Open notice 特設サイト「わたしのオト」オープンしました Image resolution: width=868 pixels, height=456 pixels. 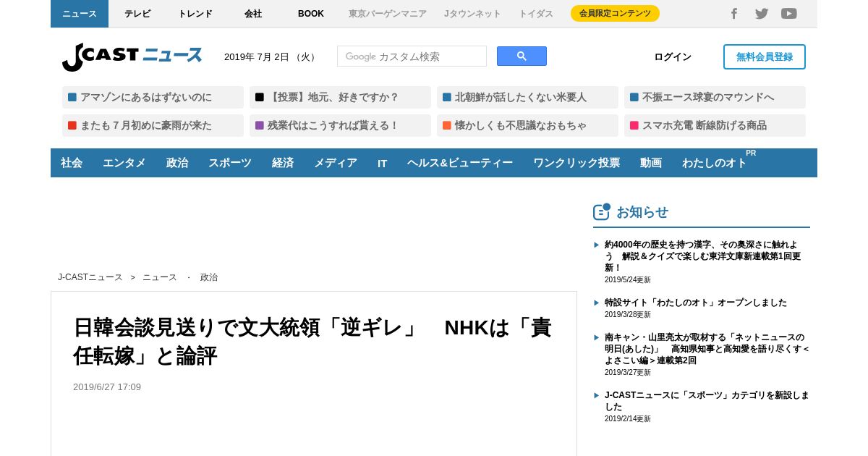click(x=696, y=303)
